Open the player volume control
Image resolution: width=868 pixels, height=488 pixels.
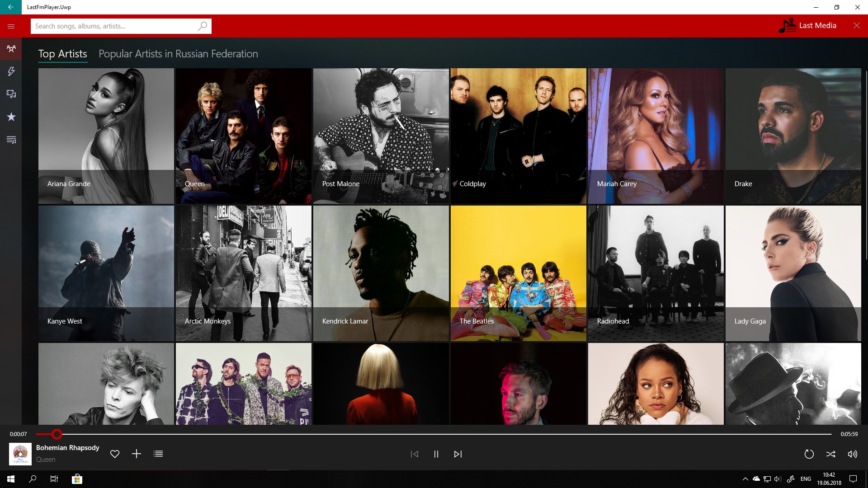point(853,454)
